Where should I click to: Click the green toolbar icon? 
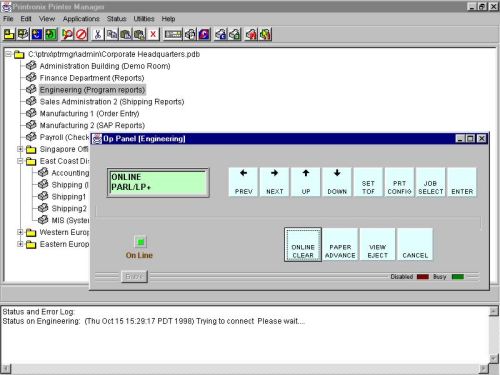coord(51,34)
